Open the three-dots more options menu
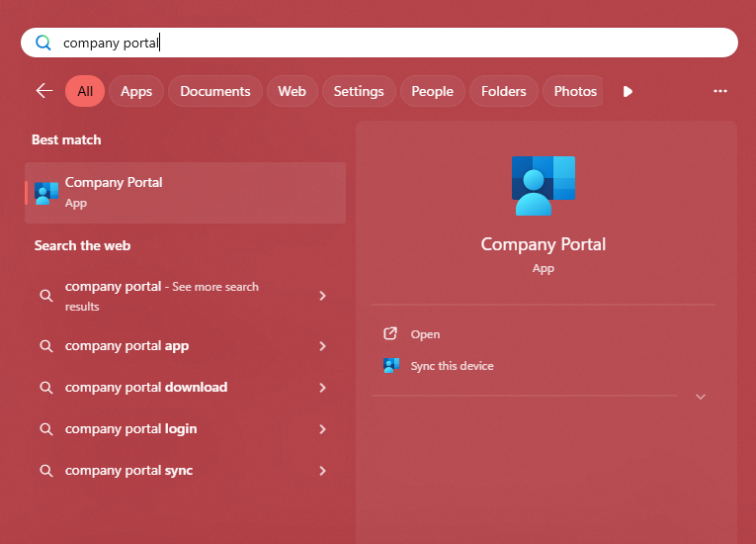 pos(719,91)
